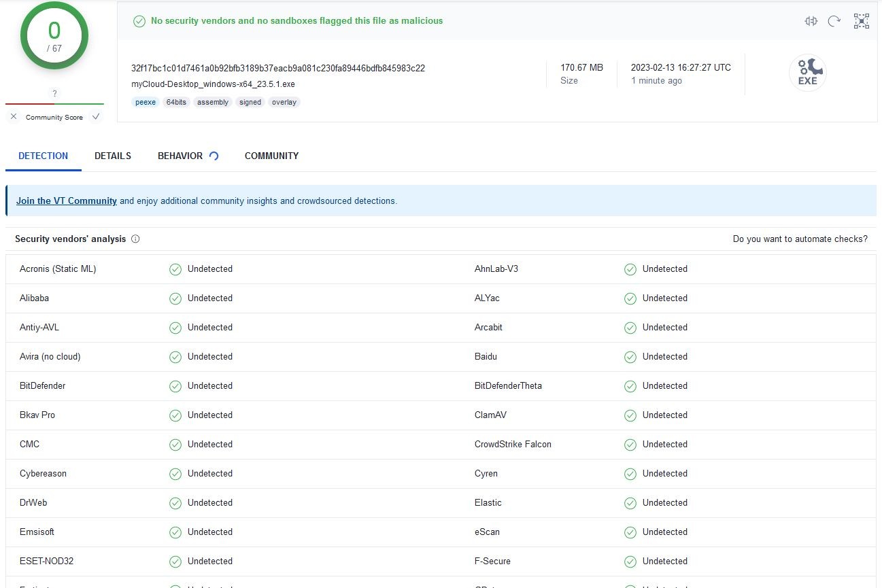
Task: Vote negative with community score X
Action: tap(14, 117)
